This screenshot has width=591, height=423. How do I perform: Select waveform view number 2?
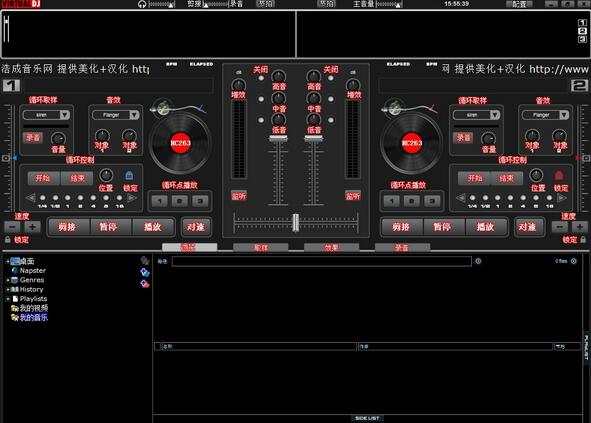[x=582, y=31]
